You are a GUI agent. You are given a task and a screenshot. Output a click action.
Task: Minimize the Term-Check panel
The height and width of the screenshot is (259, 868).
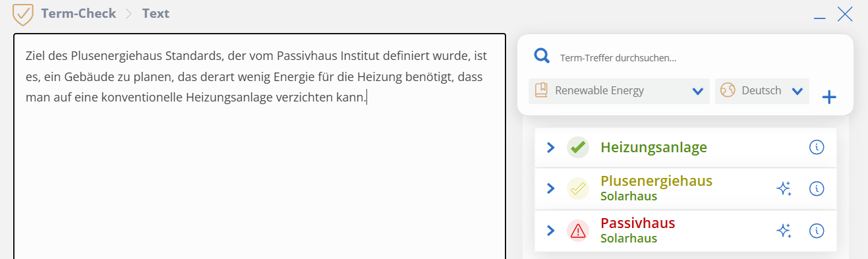(820, 17)
